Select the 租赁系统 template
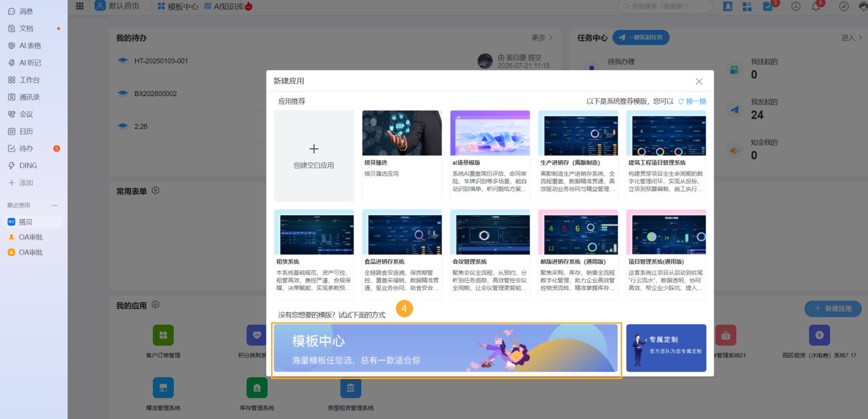868x419 pixels. 314,255
